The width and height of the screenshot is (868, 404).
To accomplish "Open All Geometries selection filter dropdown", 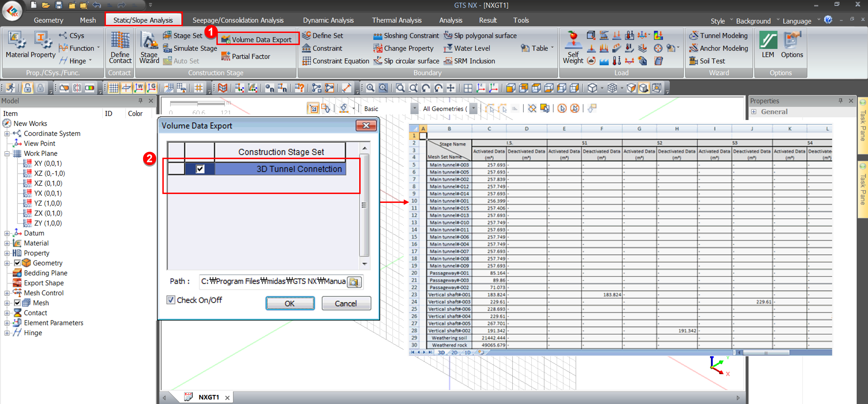I will (x=473, y=109).
